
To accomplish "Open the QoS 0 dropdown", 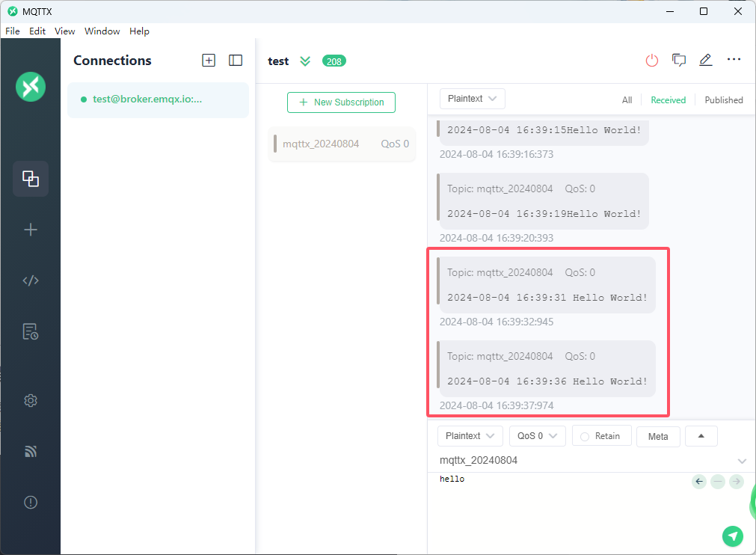I will click(x=537, y=436).
